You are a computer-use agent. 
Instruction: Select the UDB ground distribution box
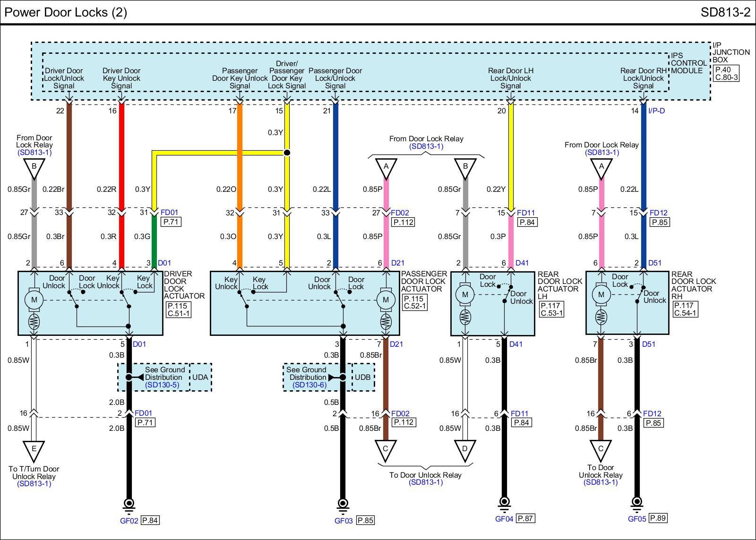coord(363,377)
